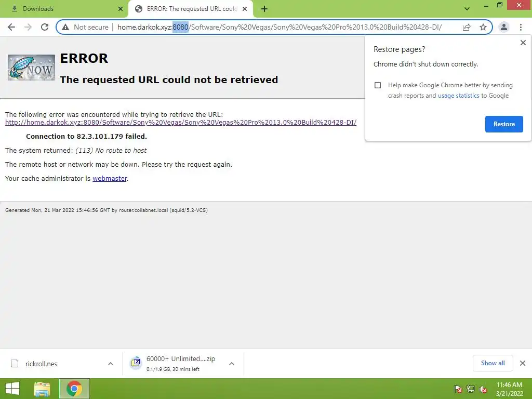Click 'The requested URL could not be retrieved' heading
532x399 pixels.
169,79
